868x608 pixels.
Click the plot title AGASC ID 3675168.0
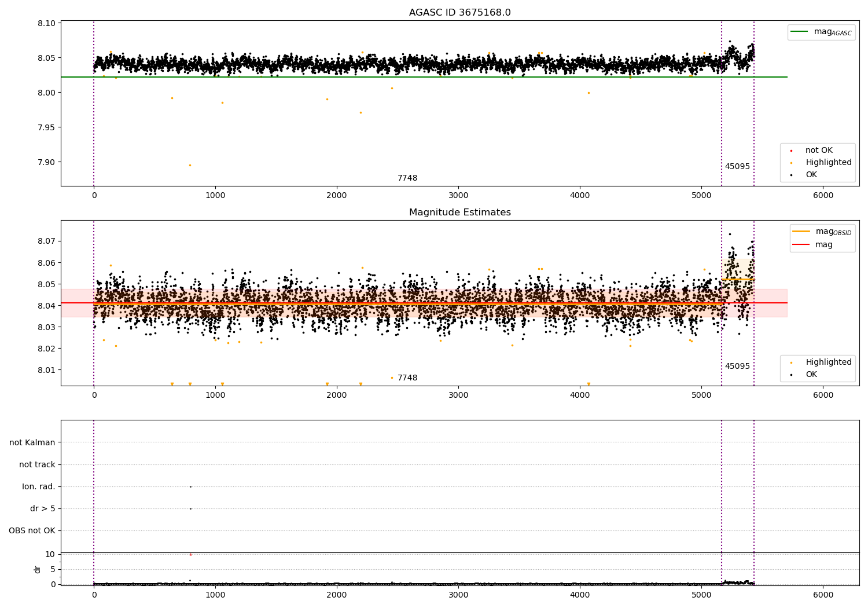(x=459, y=13)
